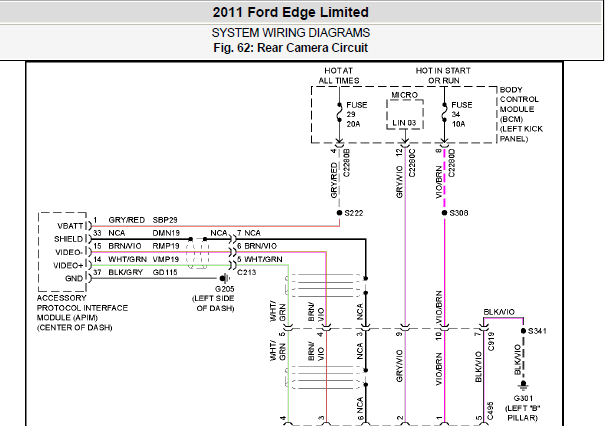
Task: Click the "MICRO" box label
Action: pyautogui.click(x=405, y=95)
